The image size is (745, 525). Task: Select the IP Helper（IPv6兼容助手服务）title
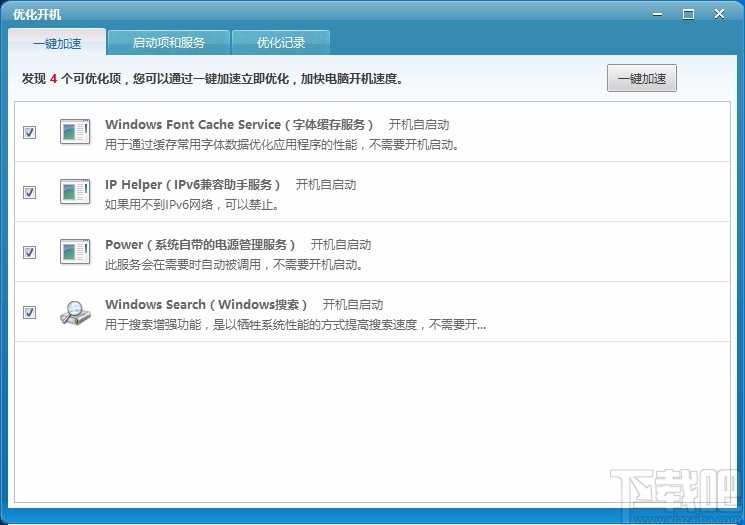point(193,184)
